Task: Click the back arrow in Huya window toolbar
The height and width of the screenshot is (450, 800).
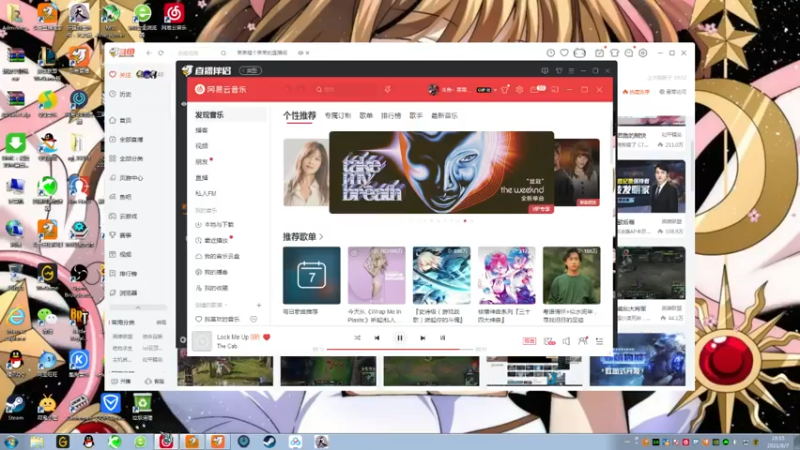Action: click(149, 53)
